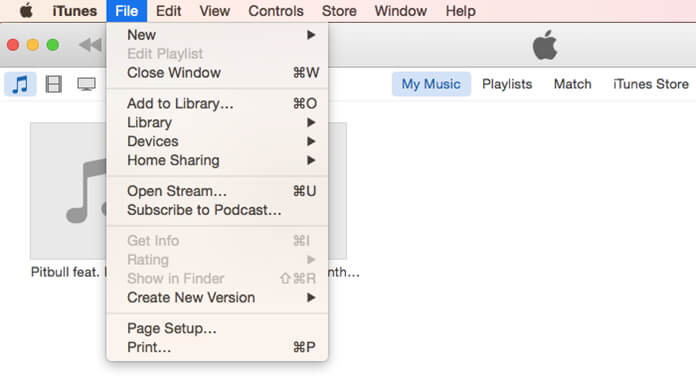Choose Page Setup… menu item
The image size is (696, 387).
click(x=218, y=328)
